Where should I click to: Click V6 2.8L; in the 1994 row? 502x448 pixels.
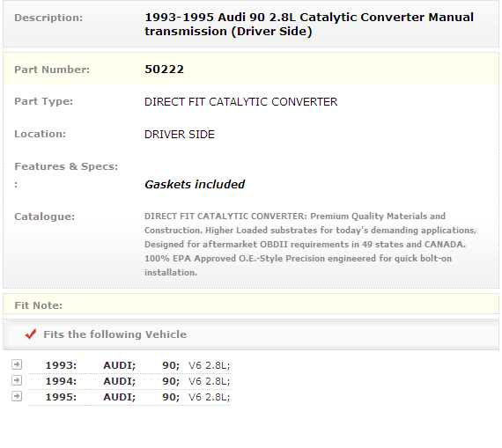[x=209, y=381]
